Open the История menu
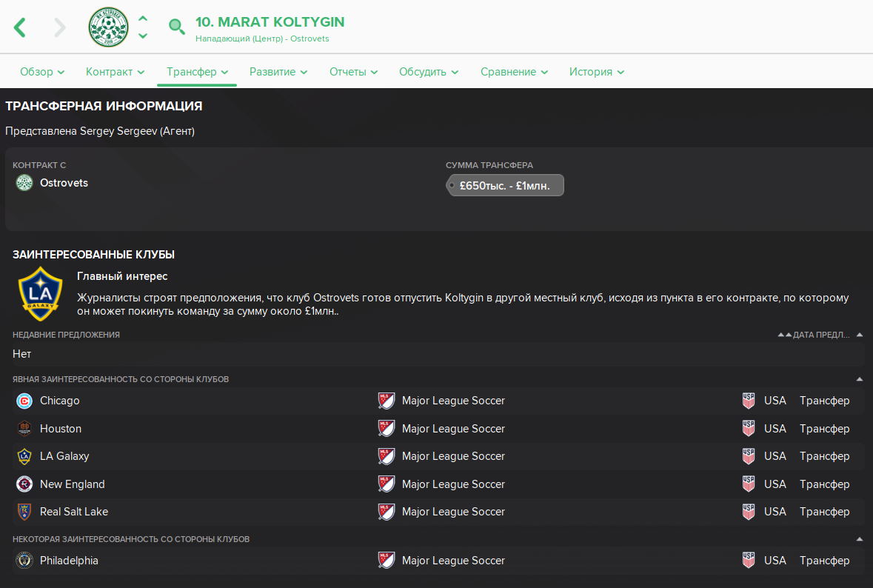Viewport: 873px width, 588px height. pyautogui.click(x=597, y=72)
